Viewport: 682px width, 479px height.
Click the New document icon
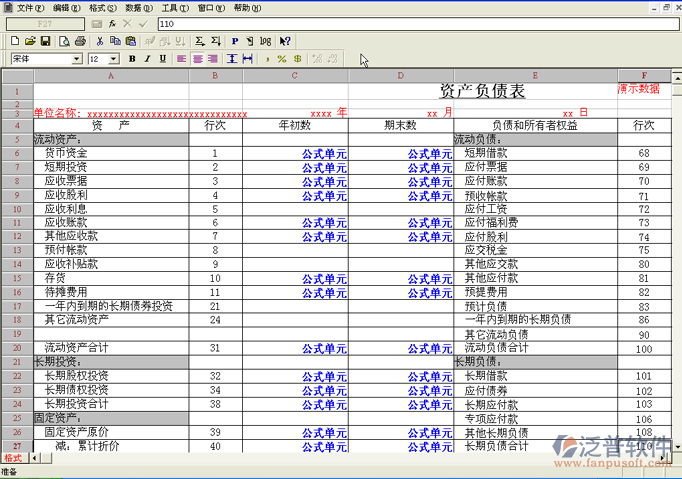(15, 41)
